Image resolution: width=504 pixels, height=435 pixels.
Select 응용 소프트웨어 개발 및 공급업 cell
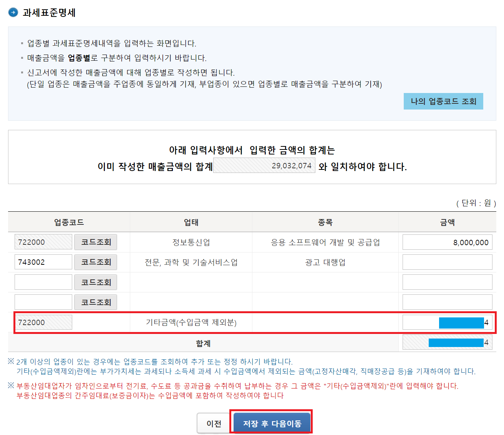click(325, 242)
